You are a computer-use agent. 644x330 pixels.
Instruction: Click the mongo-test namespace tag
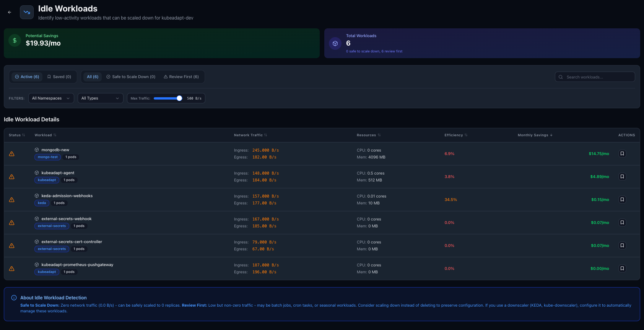[48, 157]
